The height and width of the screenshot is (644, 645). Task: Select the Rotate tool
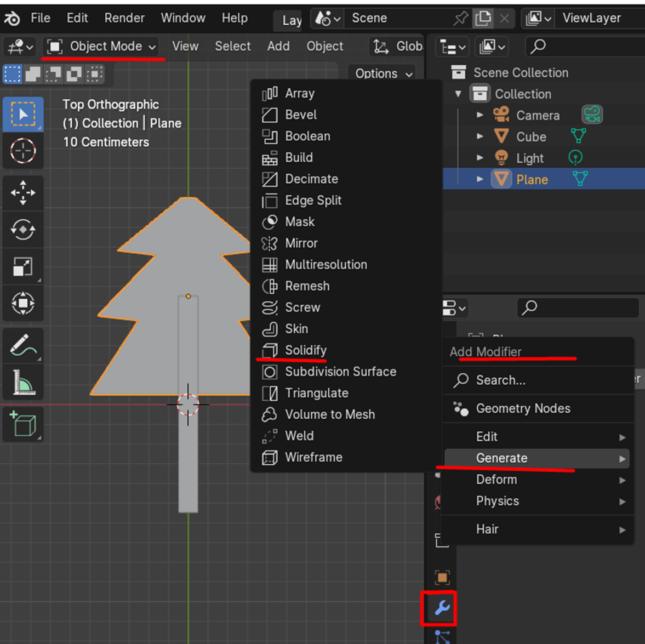coord(22,230)
